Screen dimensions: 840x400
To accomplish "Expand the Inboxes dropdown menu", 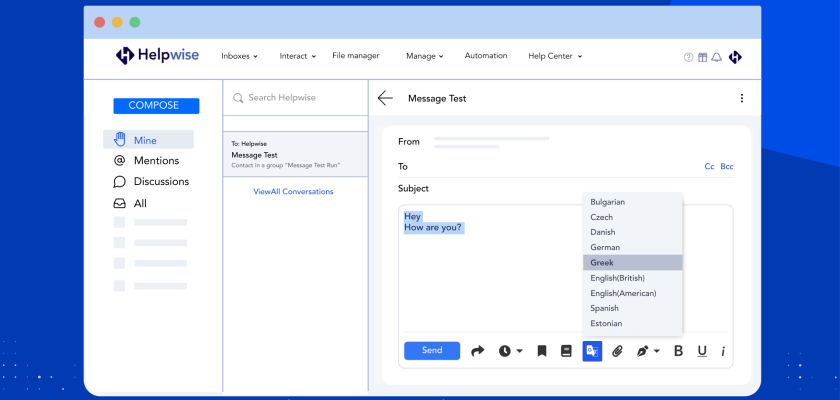I will pos(239,56).
